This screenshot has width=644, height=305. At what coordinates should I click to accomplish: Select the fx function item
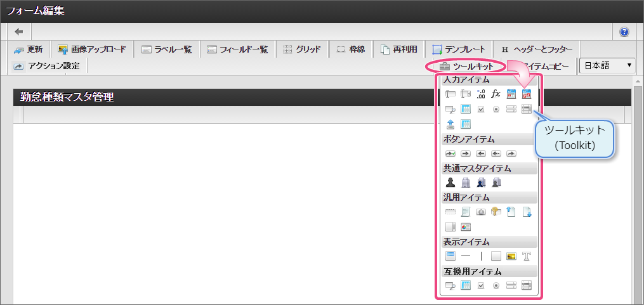pyautogui.click(x=496, y=94)
